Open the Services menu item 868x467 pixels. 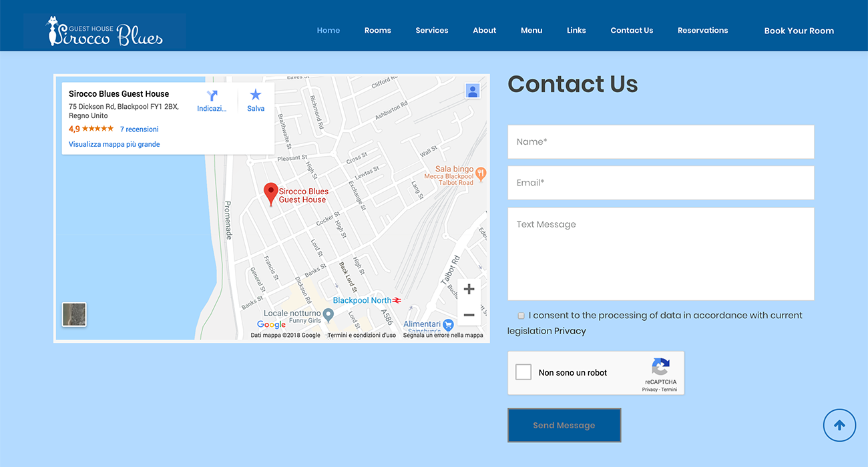click(431, 31)
